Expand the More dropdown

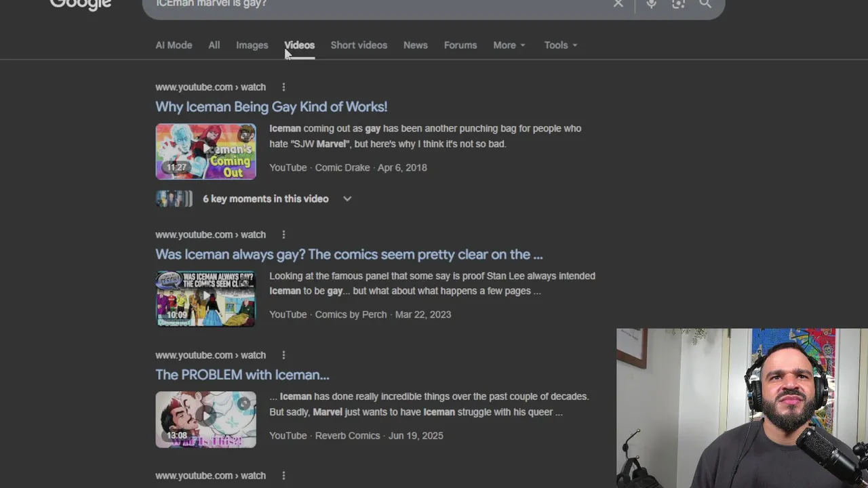[x=509, y=45]
